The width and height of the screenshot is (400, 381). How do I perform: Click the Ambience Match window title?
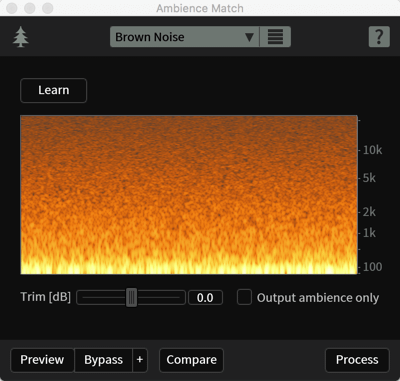pyautogui.click(x=200, y=8)
